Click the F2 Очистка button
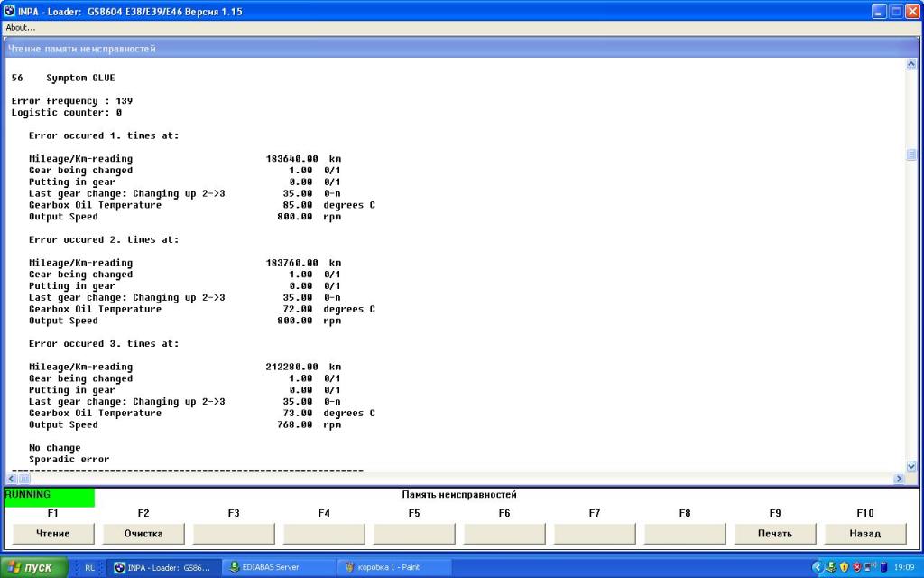The width and height of the screenshot is (924, 578). click(143, 534)
